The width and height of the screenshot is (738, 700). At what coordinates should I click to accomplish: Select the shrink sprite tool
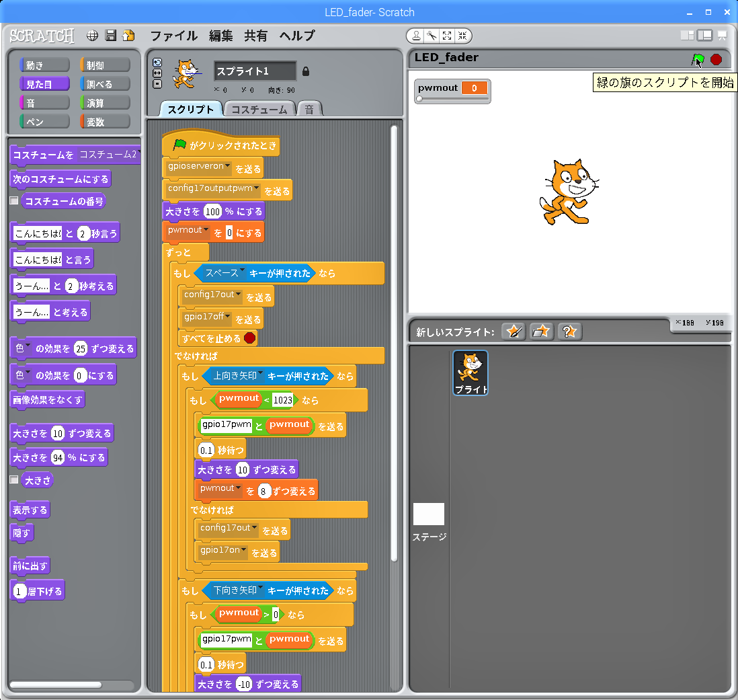pyautogui.click(x=462, y=36)
